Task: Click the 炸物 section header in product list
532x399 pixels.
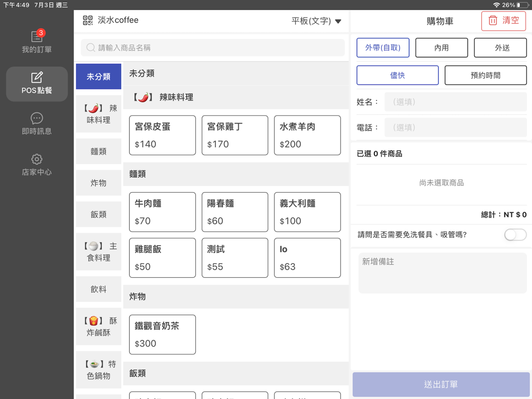Action: [x=236, y=296]
